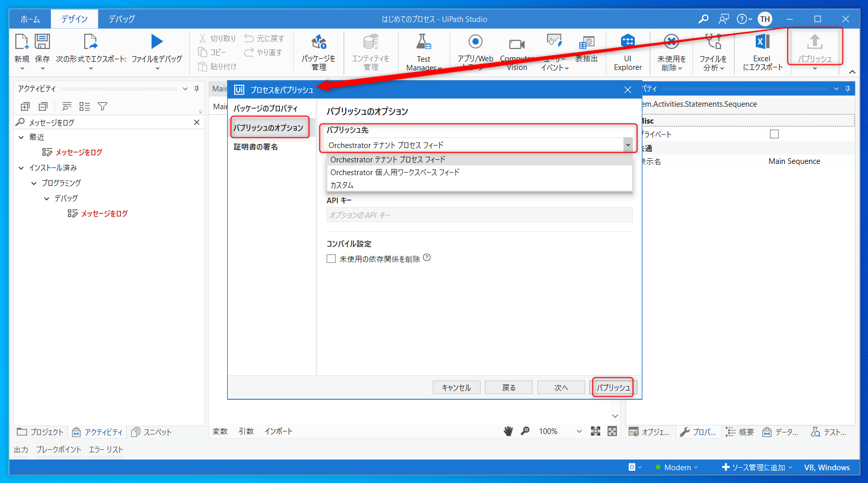Toggle the Private (プライベート) checkbox
Viewport: 868px width, 483px height.
click(x=774, y=134)
